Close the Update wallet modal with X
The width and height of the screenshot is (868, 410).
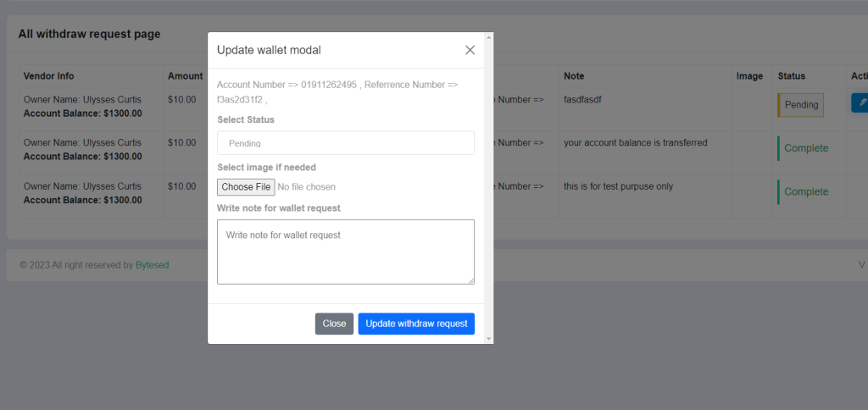[x=470, y=50]
